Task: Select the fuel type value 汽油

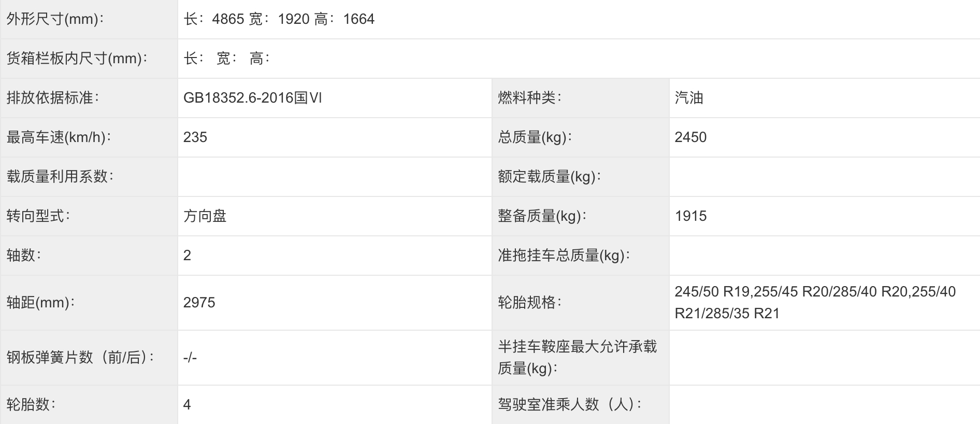Action: point(689,98)
